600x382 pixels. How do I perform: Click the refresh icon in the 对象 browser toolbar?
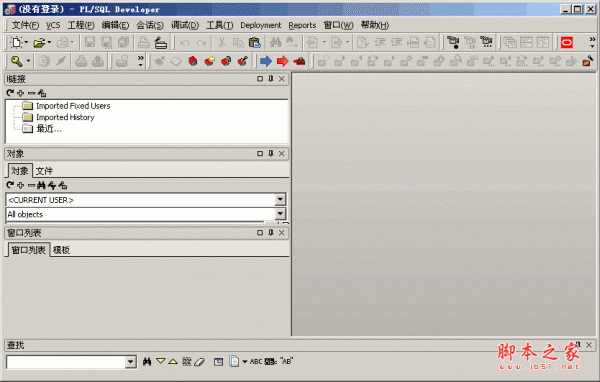coord(10,185)
